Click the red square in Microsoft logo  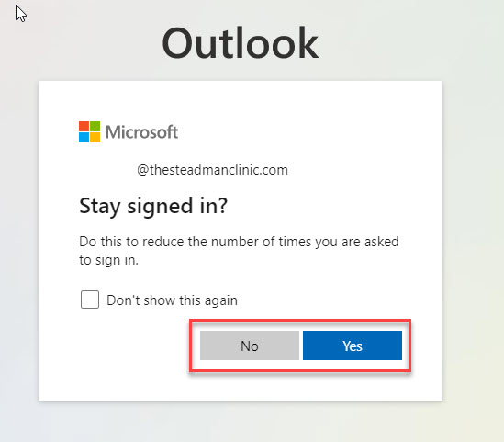click(x=84, y=127)
